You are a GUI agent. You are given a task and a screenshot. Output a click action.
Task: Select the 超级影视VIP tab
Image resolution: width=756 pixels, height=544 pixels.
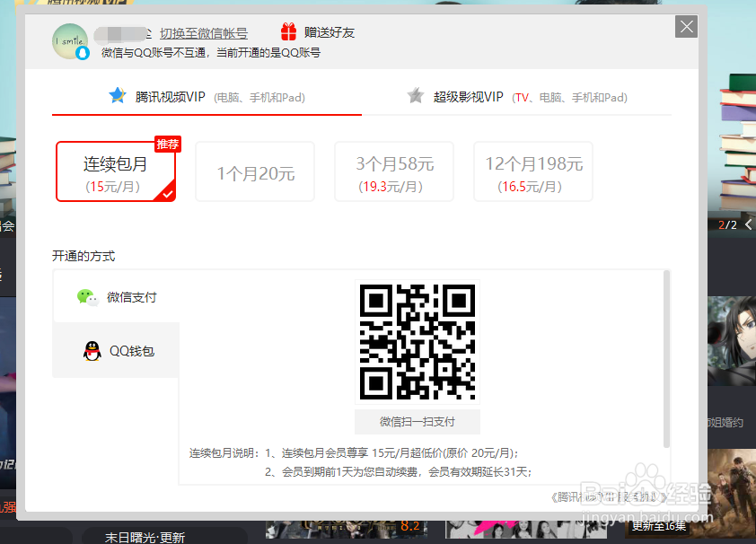tap(516, 97)
